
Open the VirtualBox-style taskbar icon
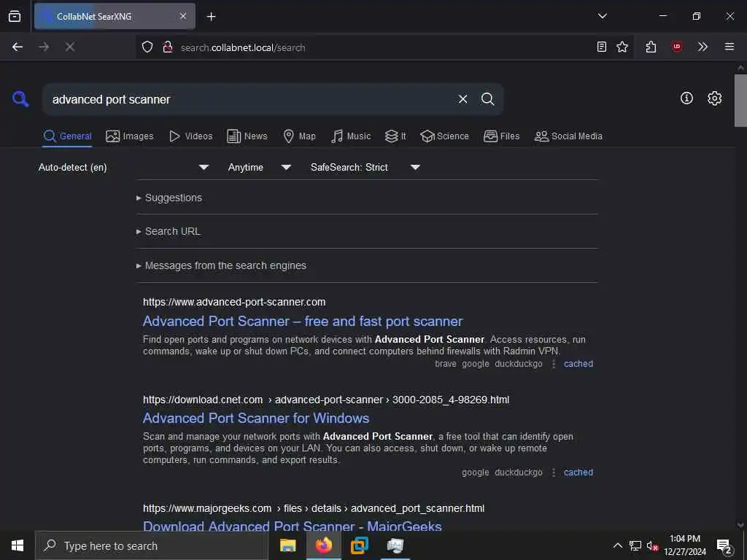pyautogui.click(x=359, y=545)
